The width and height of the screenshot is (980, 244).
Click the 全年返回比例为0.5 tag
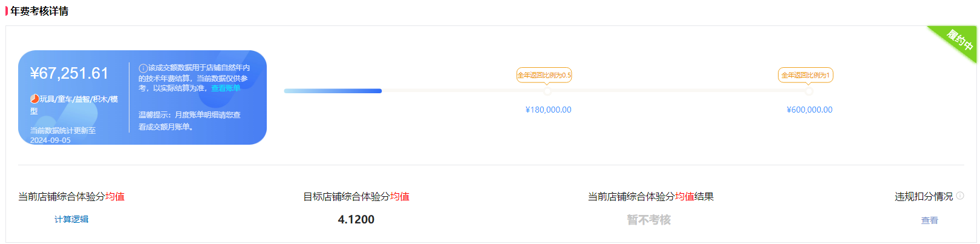point(544,75)
